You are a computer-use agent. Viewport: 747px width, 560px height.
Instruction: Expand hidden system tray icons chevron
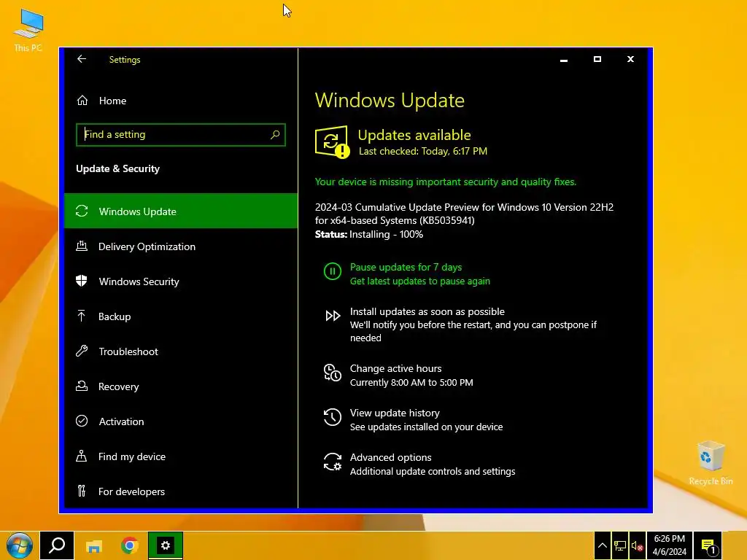(602, 546)
